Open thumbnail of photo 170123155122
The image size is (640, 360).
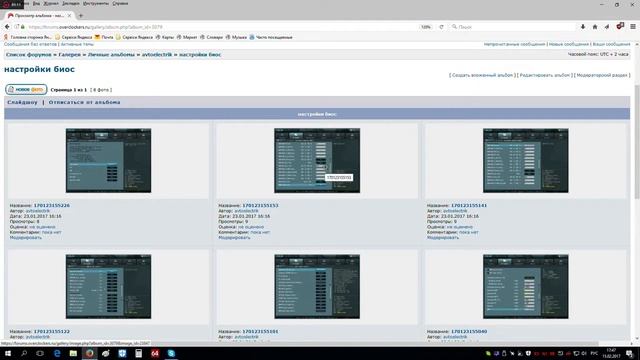(x=108, y=287)
